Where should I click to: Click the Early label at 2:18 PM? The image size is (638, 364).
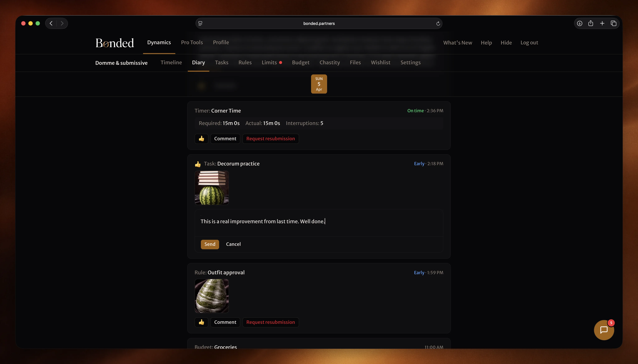coord(419,164)
